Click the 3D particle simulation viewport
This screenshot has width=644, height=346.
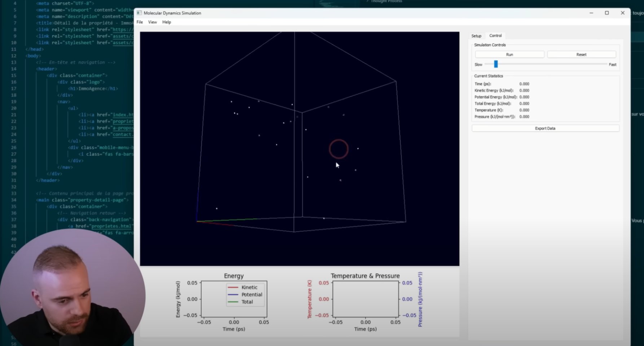(x=299, y=149)
